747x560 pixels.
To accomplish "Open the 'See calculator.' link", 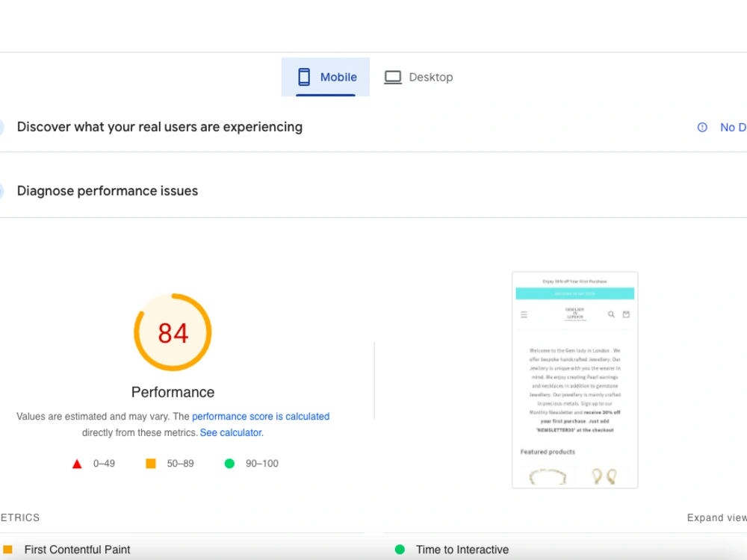I will [x=232, y=432].
